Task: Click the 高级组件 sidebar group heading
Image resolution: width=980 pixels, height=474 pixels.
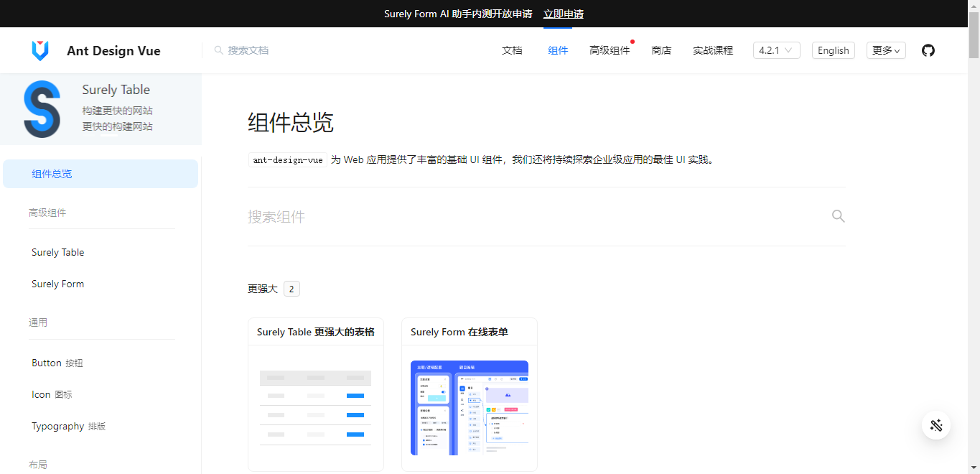Action: 47,213
